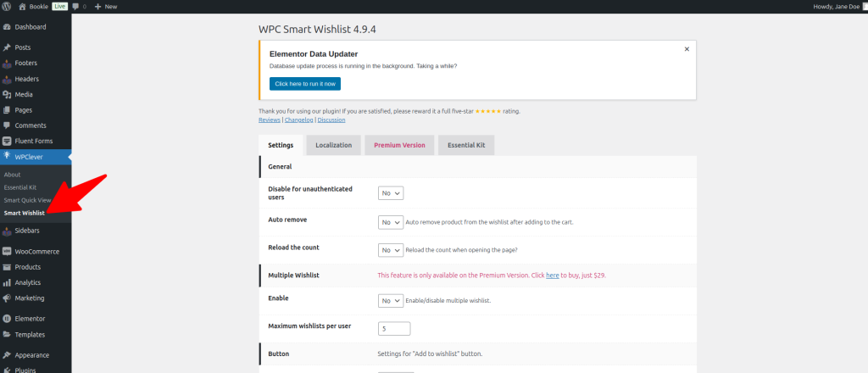Click the Button section heading
The image size is (868, 373).
[278, 354]
